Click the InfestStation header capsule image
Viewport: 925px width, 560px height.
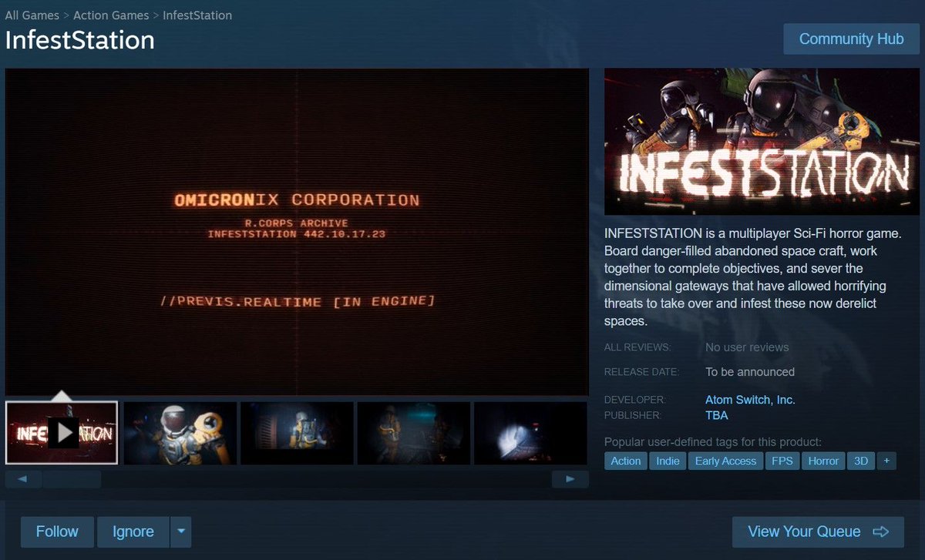coord(762,142)
